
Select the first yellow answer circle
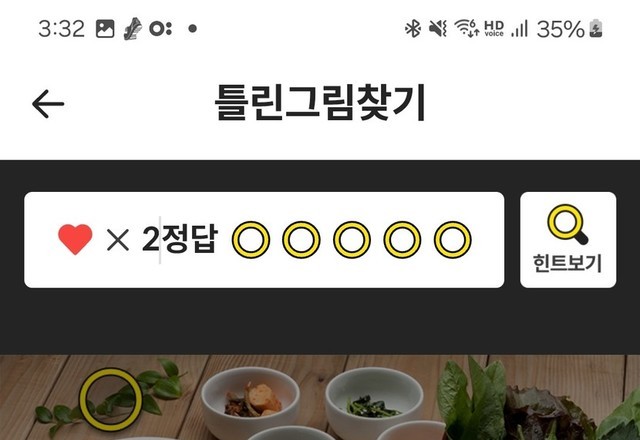click(x=251, y=240)
